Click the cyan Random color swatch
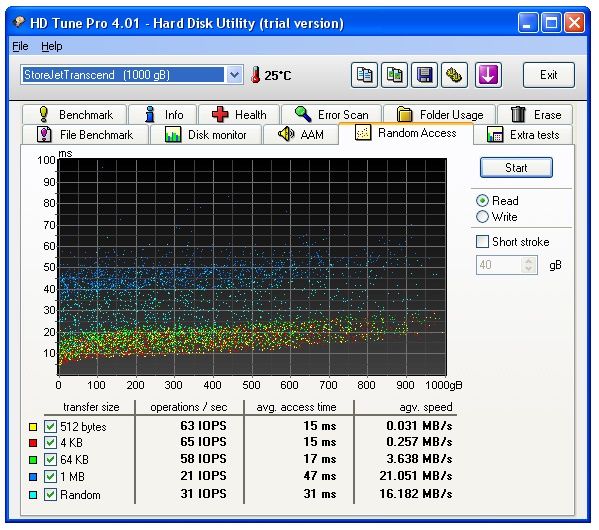The width and height of the screenshot is (599, 530). tap(33, 495)
